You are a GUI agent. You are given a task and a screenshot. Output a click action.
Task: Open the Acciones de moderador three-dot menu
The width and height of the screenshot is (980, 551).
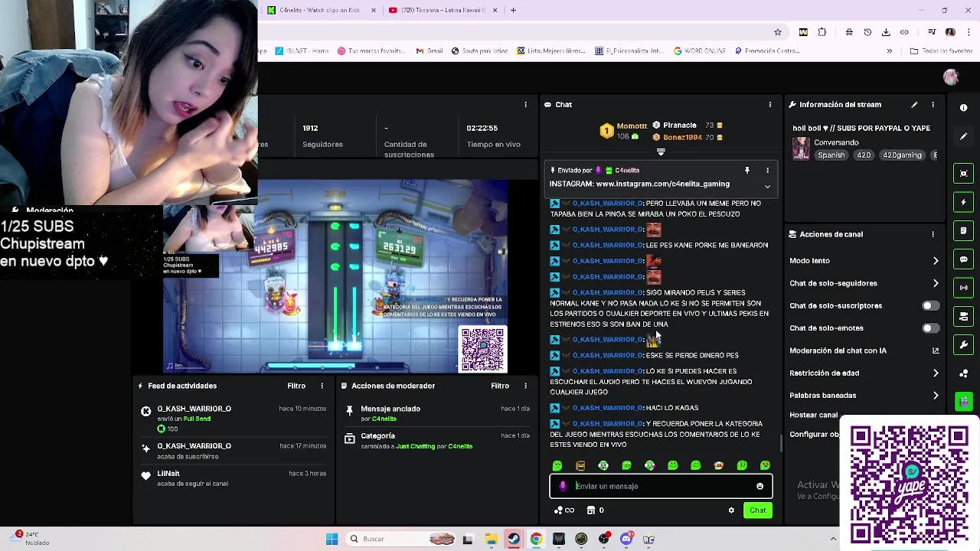tap(525, 386)
